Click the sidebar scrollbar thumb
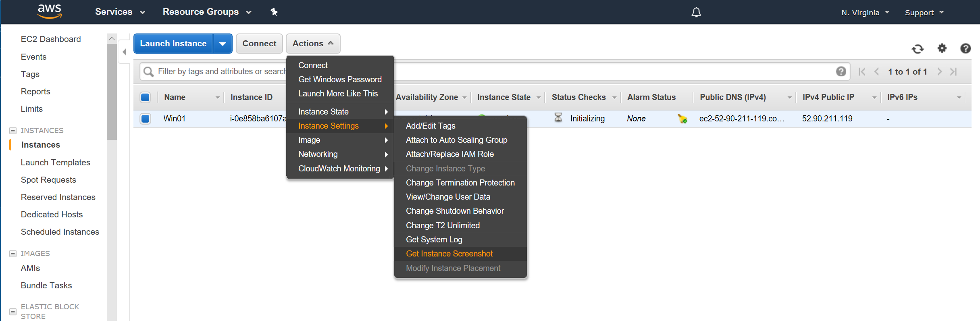The image size is (980, 321). (x=112, y=92)
